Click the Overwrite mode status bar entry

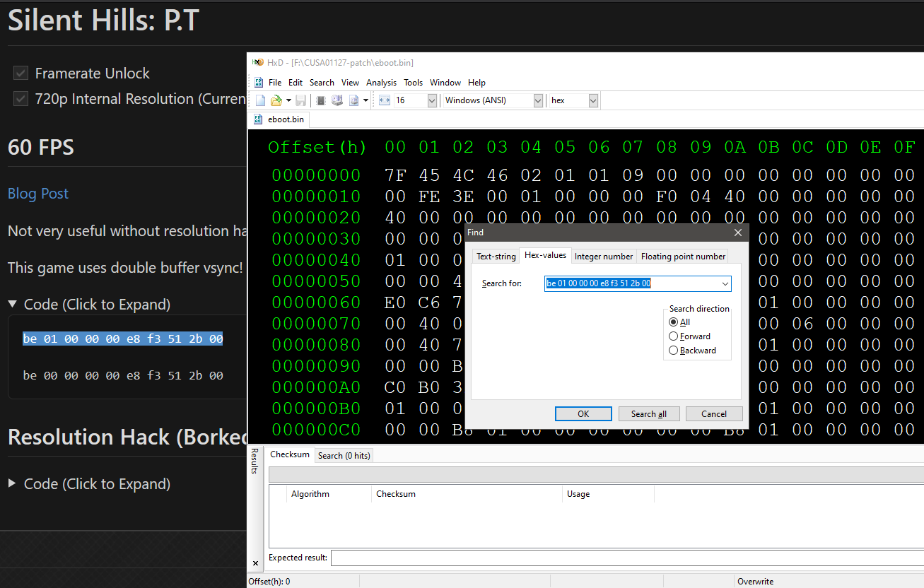click(755, 582)
